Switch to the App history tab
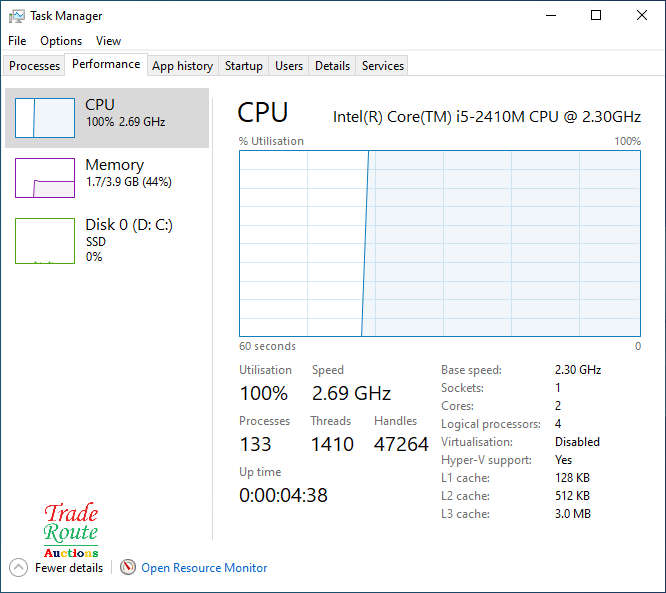This screenshot has height=593, width=666. [x=182, y=66]
